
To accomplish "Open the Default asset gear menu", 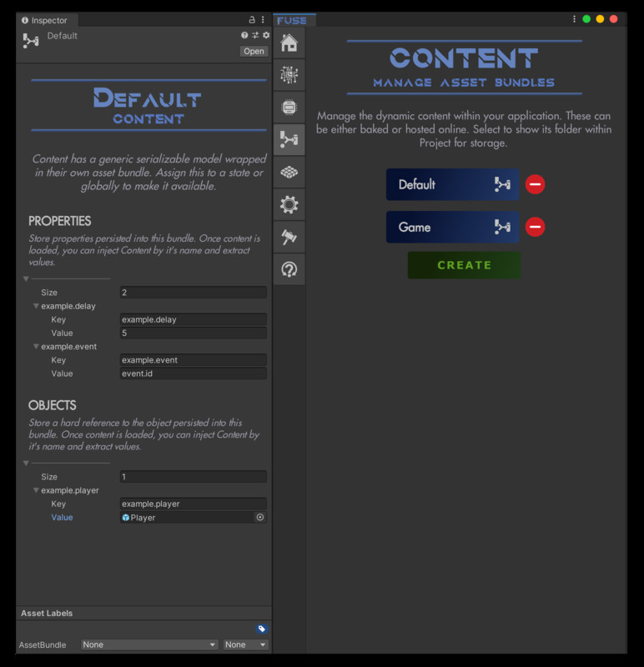I will tap(266, 35).
